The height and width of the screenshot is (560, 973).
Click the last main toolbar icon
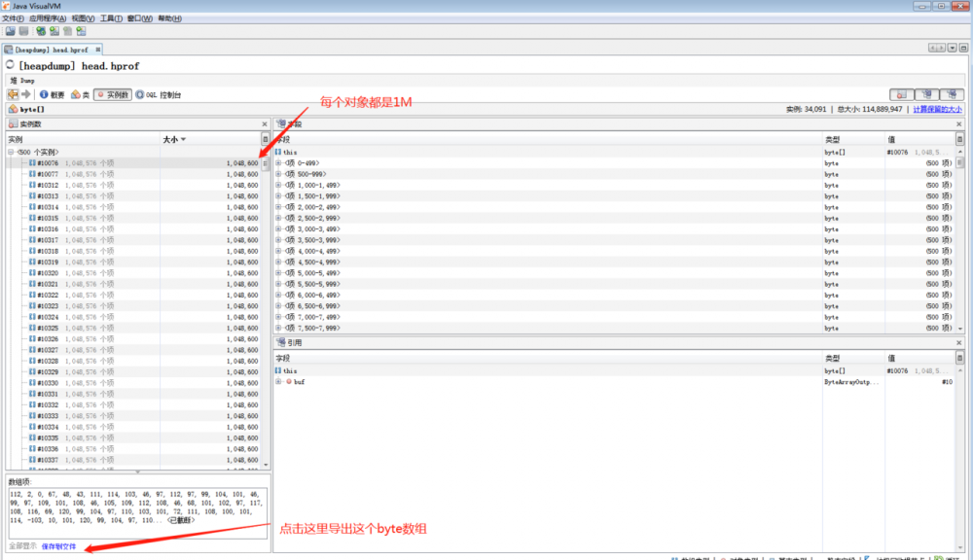coord(81,31)
